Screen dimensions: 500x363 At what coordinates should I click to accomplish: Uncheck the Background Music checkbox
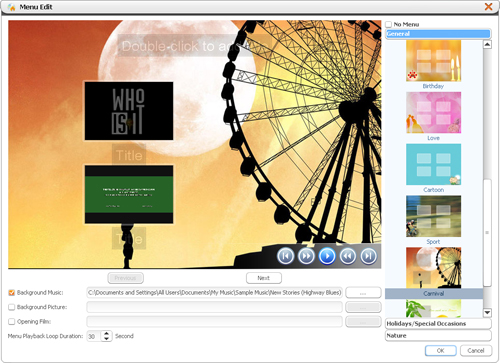click(x=12, y=293)
